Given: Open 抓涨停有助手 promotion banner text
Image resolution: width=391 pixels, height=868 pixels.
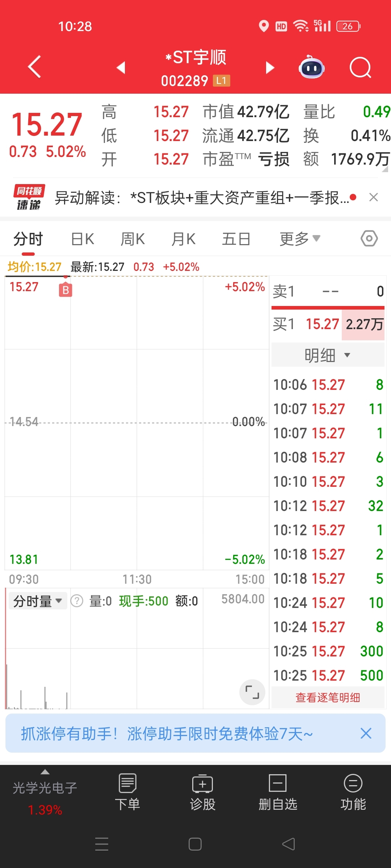Looking at the screenshot, I should point(167,734).
